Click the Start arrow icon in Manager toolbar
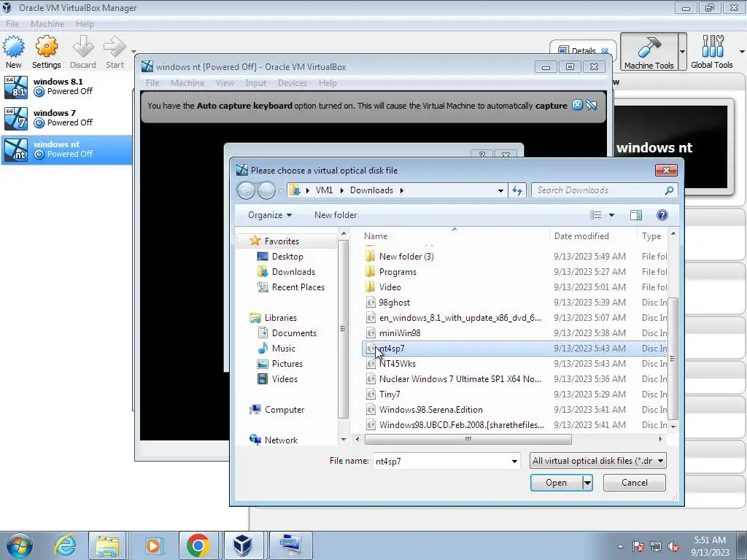The height and width of the screenshot is (560, 747). (x=115, y=47)
